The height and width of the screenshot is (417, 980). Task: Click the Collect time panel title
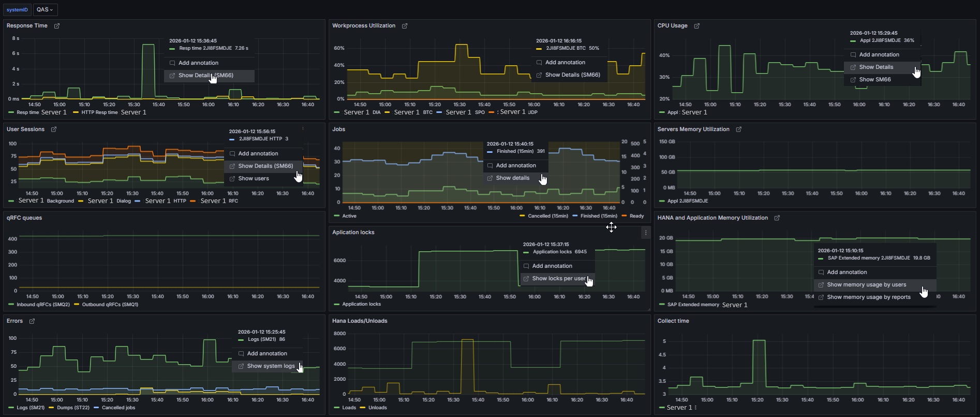coord(673,321)
